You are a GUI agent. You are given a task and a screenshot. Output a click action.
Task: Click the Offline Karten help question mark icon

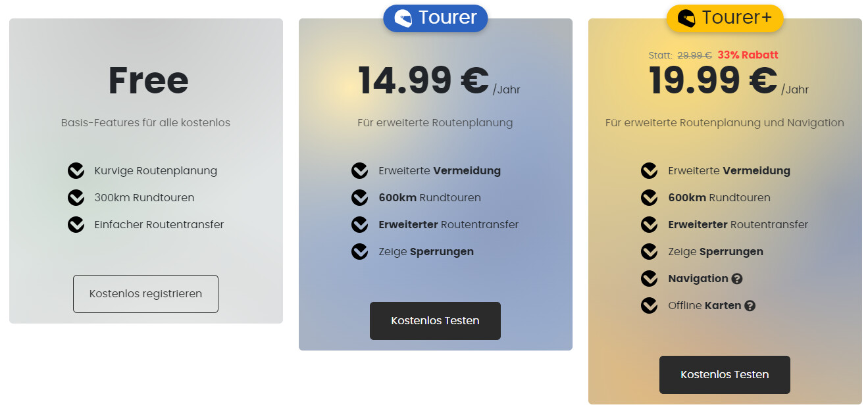tap(750, 306)
